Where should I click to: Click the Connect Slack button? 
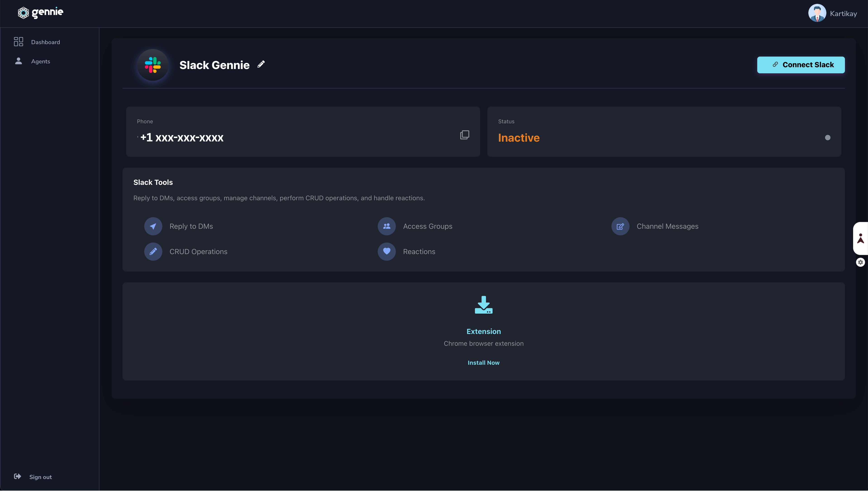click(x=801, y=65)
